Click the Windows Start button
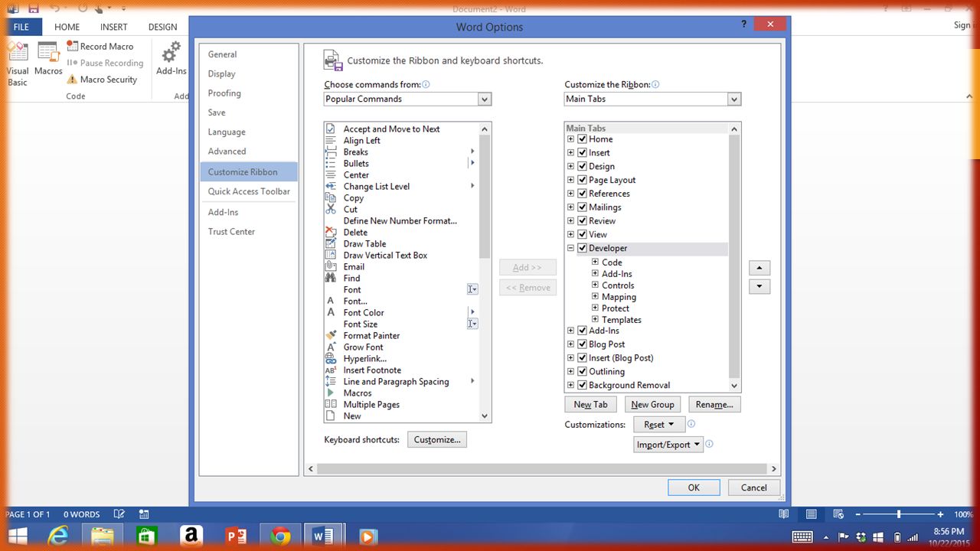 (16, 536)
